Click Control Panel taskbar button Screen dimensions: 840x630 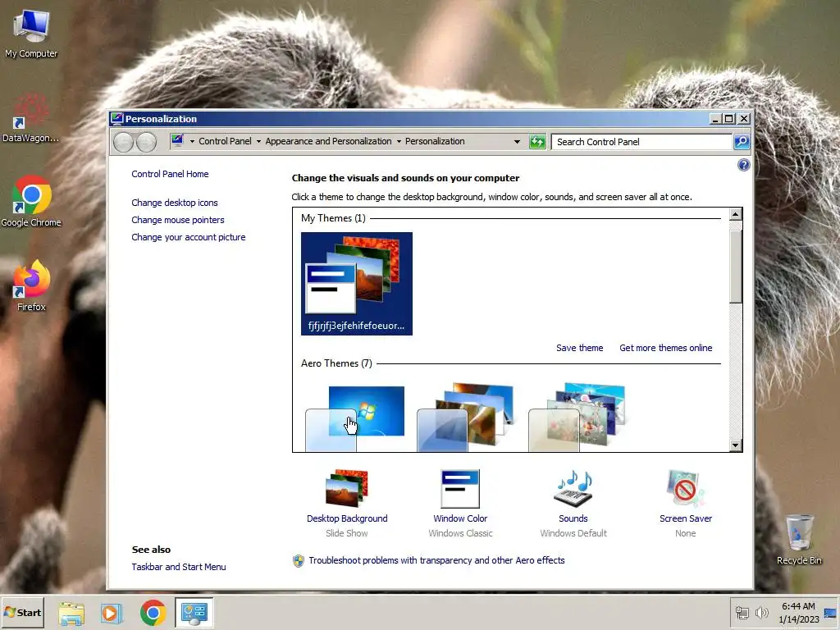tap(194, 613)
